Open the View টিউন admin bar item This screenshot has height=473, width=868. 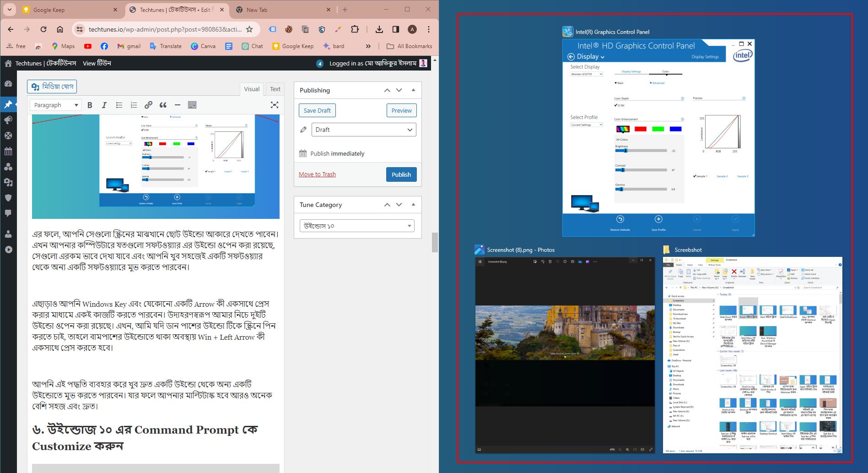[97, 63]
